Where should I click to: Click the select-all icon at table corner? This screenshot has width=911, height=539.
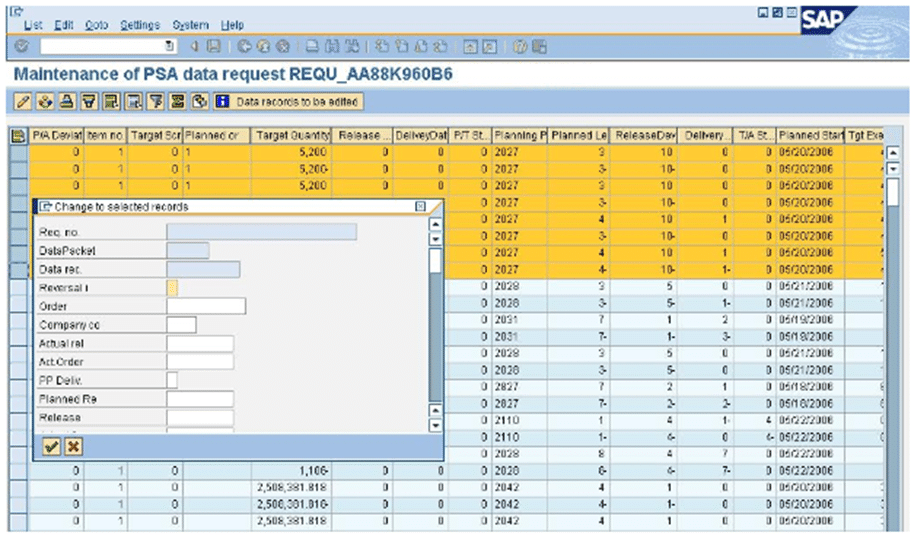(x=19, y=136)
